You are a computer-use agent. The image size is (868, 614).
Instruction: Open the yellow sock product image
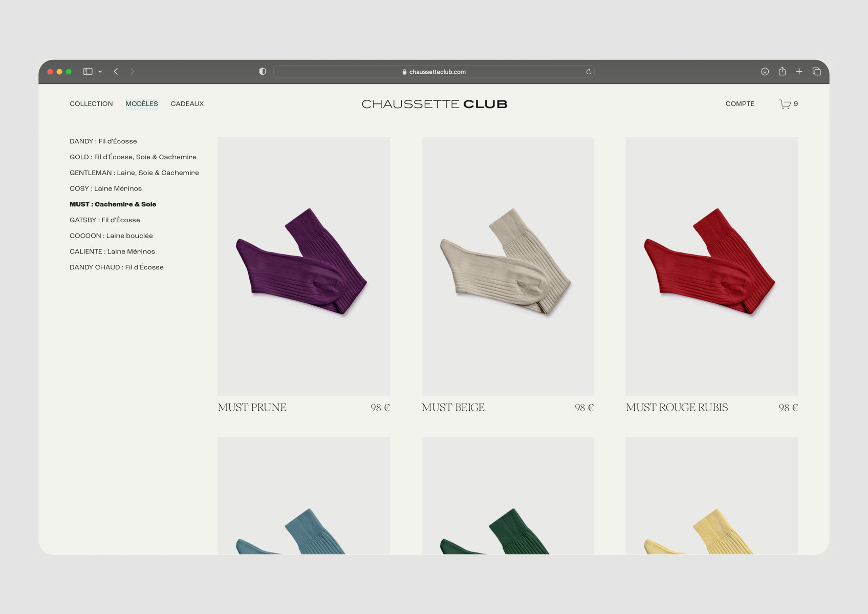[711, 495]
